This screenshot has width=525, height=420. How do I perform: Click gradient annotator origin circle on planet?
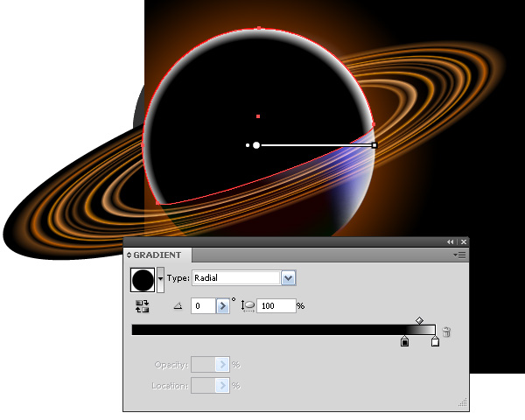point(256,145)
